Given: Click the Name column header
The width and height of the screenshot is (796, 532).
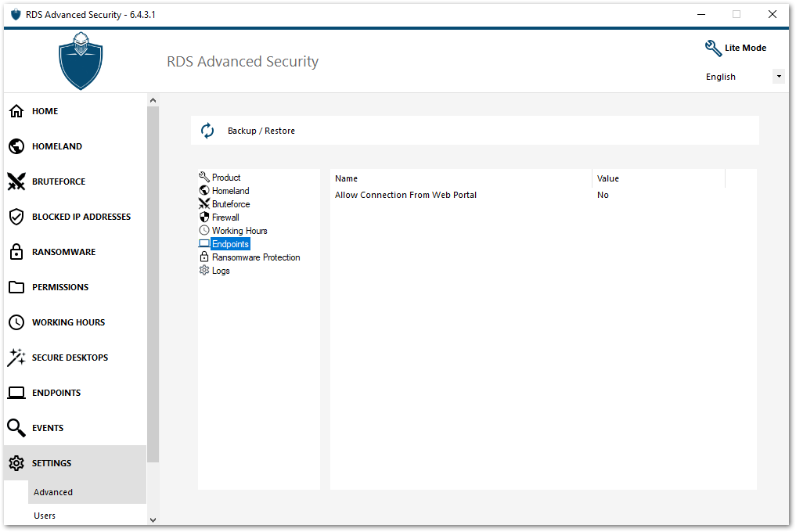Looking at the screenshot, I should (x=461, y=178).
